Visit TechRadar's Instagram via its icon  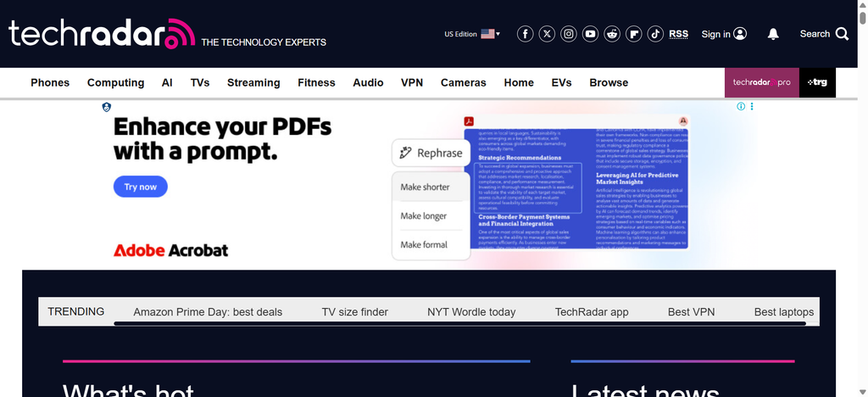coord(569,34)
